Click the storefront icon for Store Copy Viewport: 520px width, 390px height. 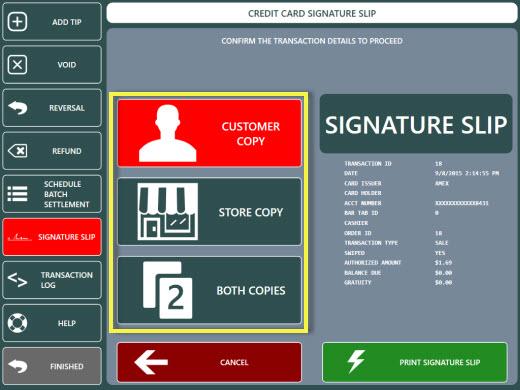(x=168, y=211)
